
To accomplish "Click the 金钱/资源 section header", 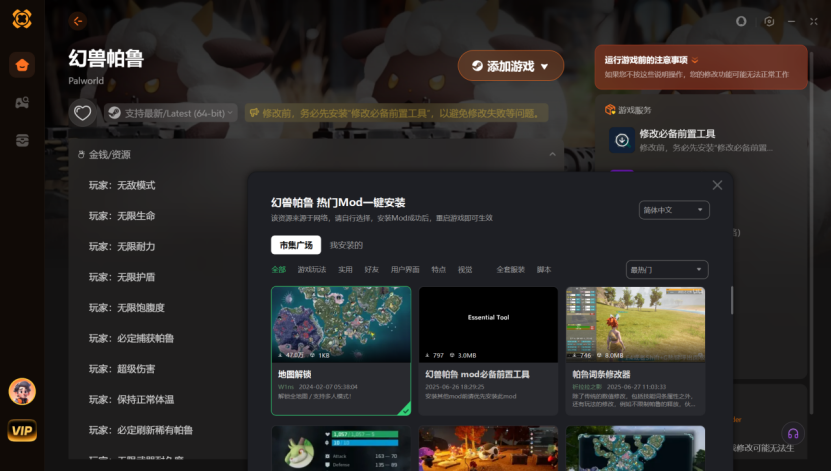I will tap(316, 154).
